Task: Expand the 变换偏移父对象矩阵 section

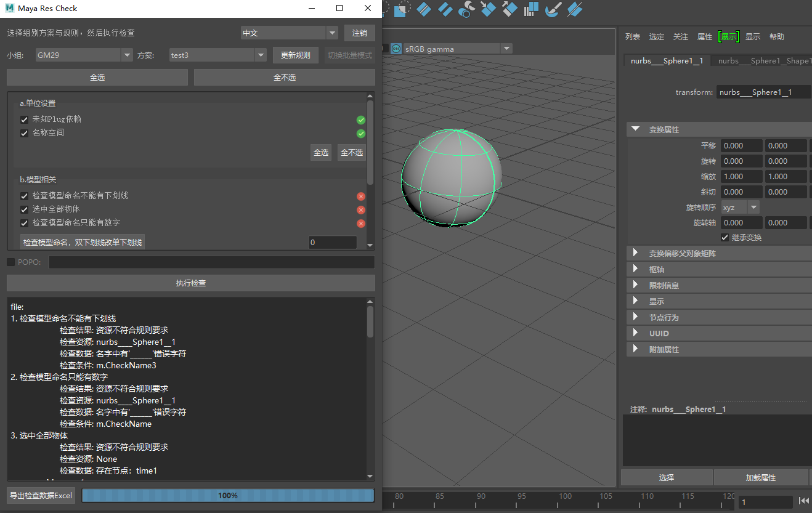Action: [719, 253]
